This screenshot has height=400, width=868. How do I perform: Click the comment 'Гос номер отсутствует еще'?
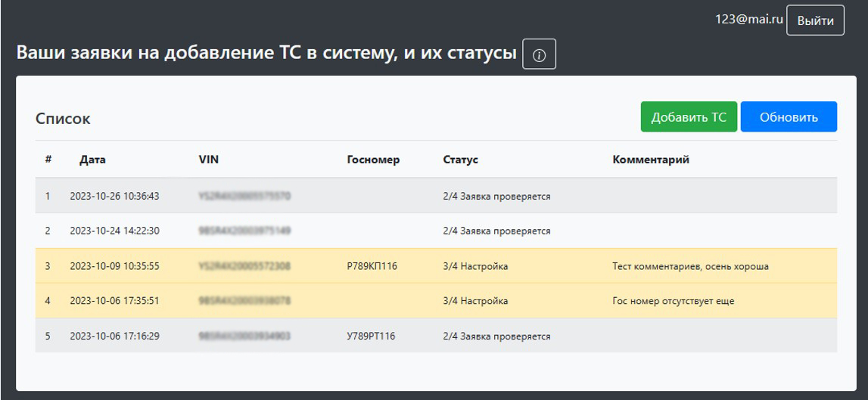point(674,301)
